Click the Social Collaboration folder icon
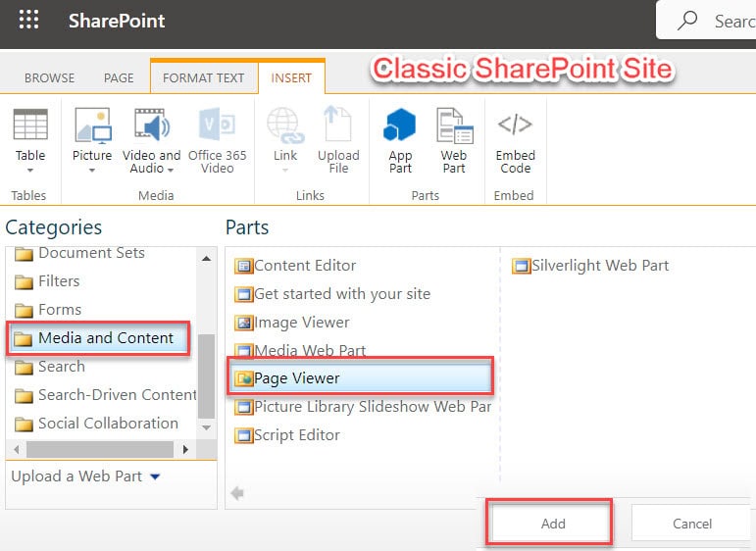 click(24, 425)
